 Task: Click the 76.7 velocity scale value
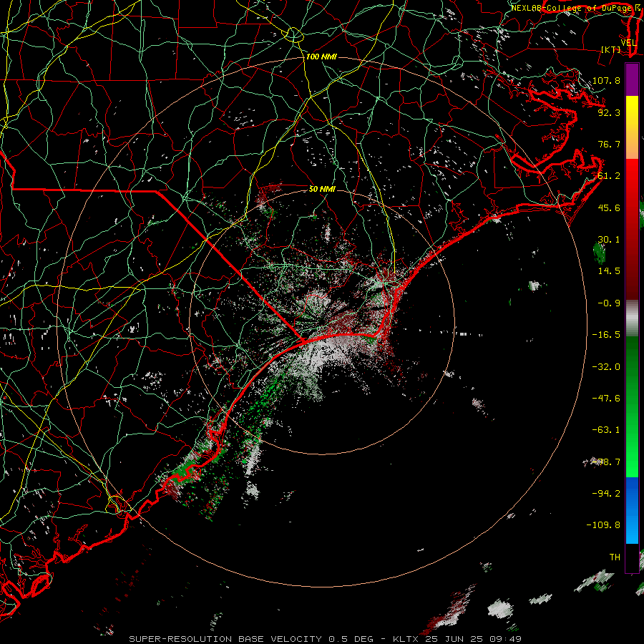[x=609, y=144]
